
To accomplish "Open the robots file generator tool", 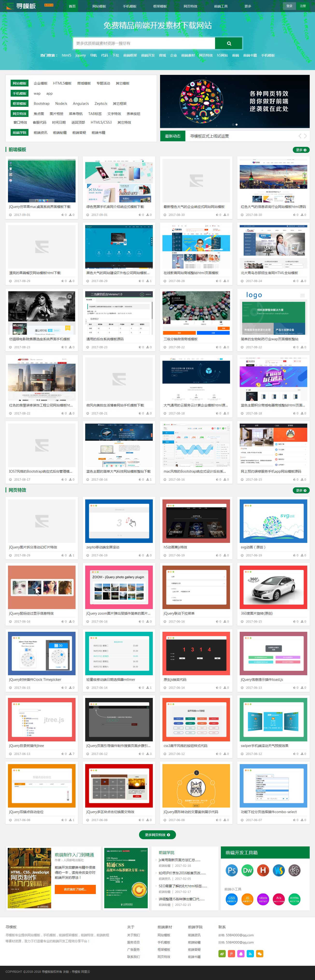I will click(x=263, y=899).
